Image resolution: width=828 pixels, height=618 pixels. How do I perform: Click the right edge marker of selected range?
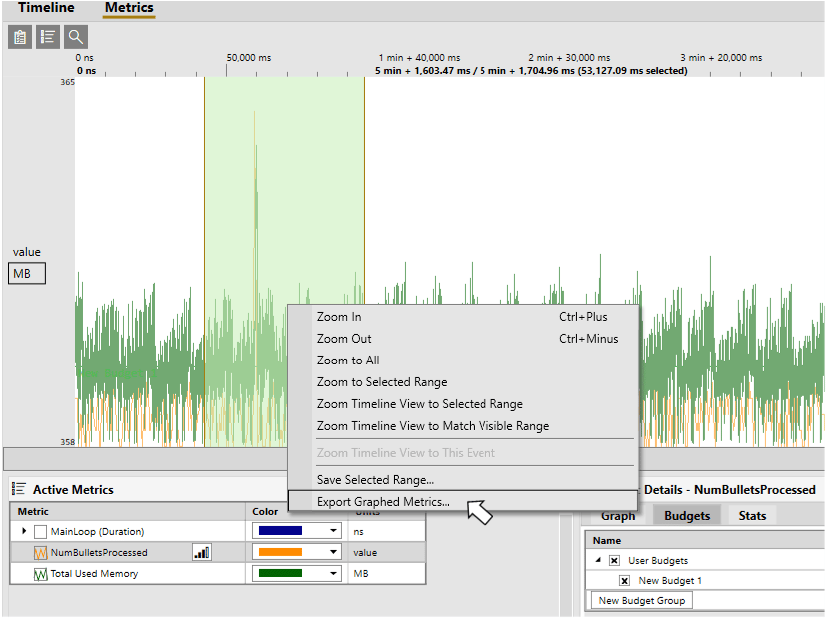coord(364,262)
